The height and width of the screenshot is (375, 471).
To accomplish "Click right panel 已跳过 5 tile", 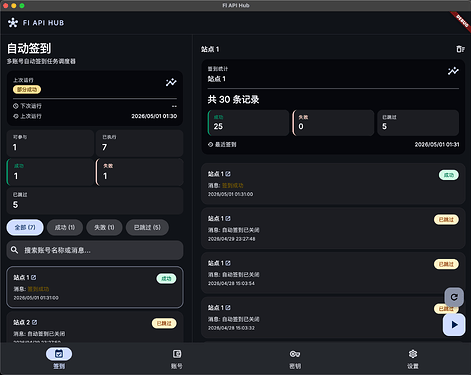I will click(x=418, y=123).
